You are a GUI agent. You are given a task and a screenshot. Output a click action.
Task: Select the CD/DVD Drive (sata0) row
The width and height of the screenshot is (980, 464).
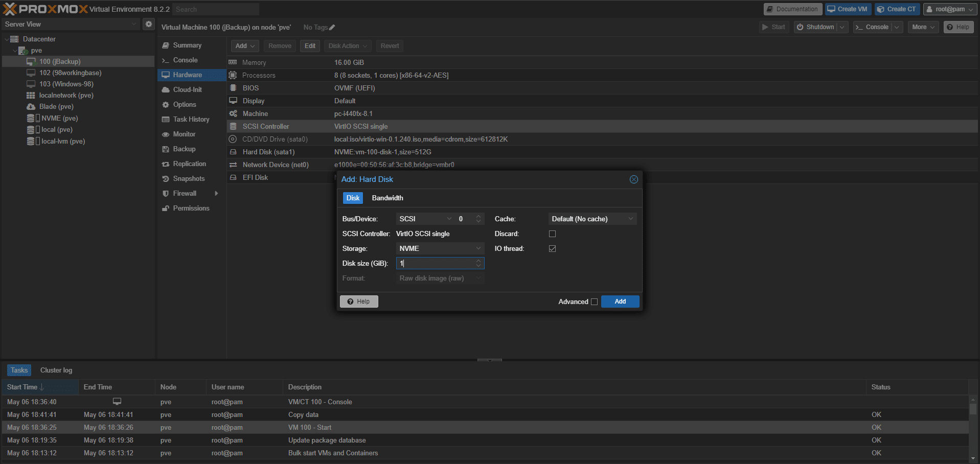[x=602, y=139]
